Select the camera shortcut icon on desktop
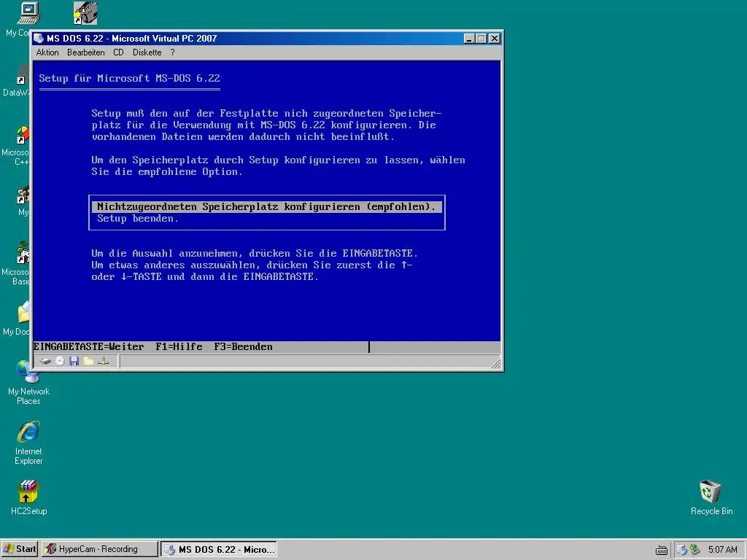This screenshot has width=747, height=560. point(85,13)
